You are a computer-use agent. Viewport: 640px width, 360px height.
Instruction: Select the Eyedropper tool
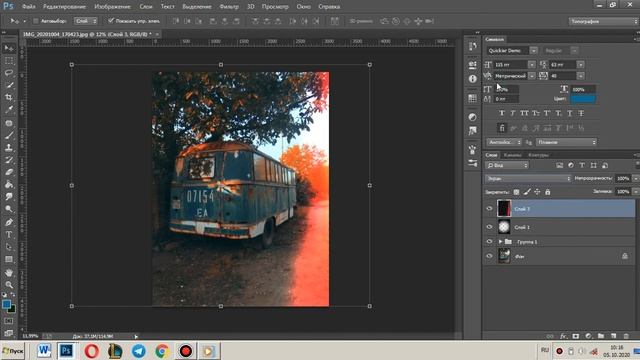point(9,109)
